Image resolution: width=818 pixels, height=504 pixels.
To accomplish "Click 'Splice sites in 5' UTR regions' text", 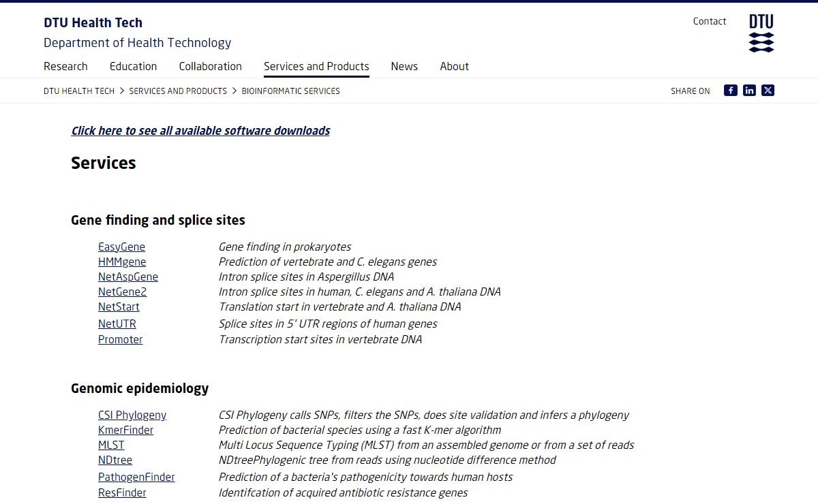I will tap(328, 324).
